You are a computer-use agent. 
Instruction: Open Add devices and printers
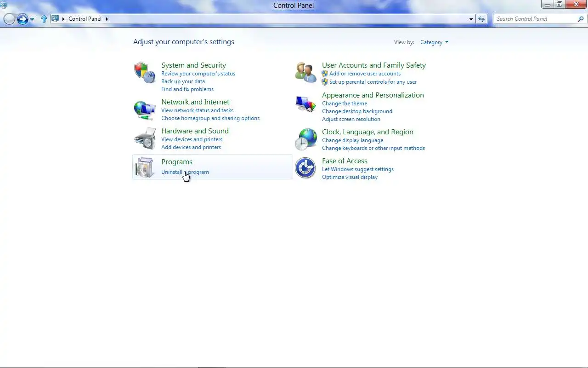click(x=191, y=147)
